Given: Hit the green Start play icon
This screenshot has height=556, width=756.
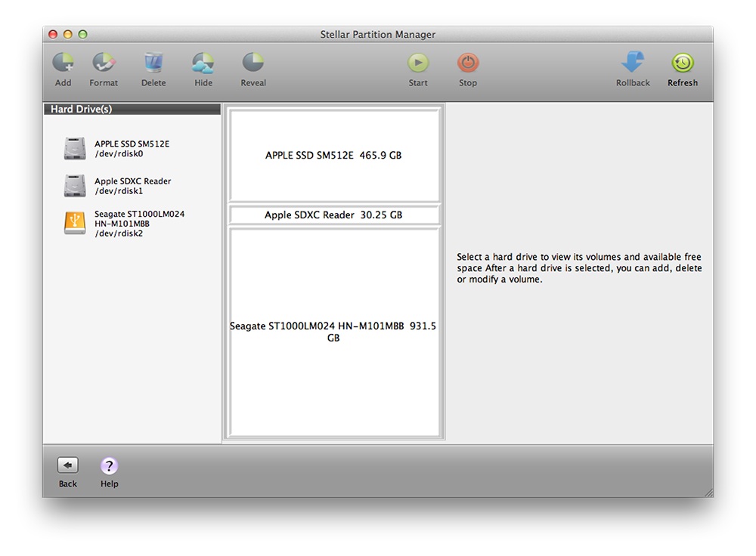Looking at the screenshot, I should click(x=418, y=63).
